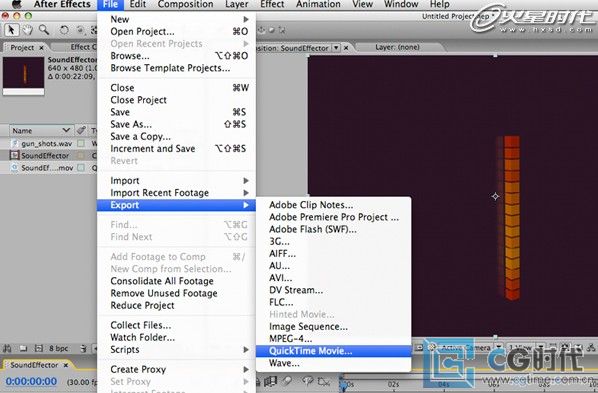
Task: Choose Collect Files option
Action: [x=177, y=325]
